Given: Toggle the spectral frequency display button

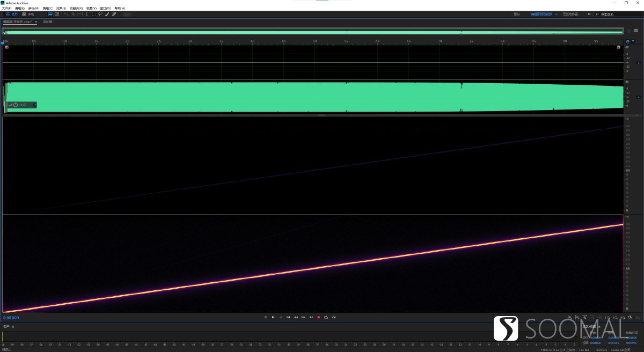Looking at the screenshot, I should pos(50,14).
